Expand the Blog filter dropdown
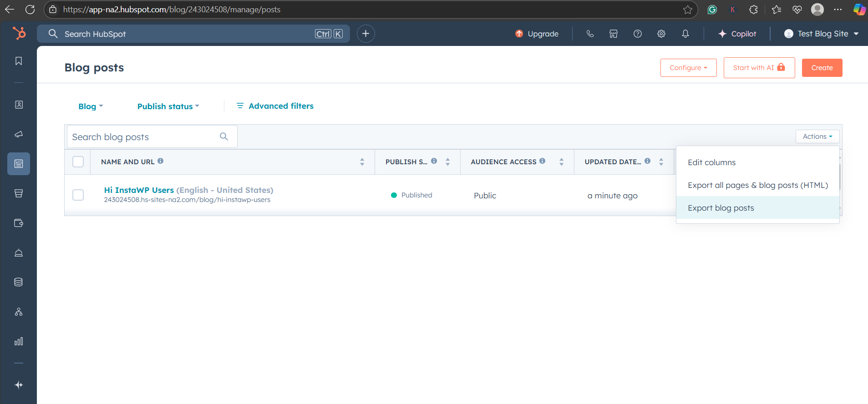The height and width of the screenshot is (404, 868). pyautogui.click(x=91, y=106)
